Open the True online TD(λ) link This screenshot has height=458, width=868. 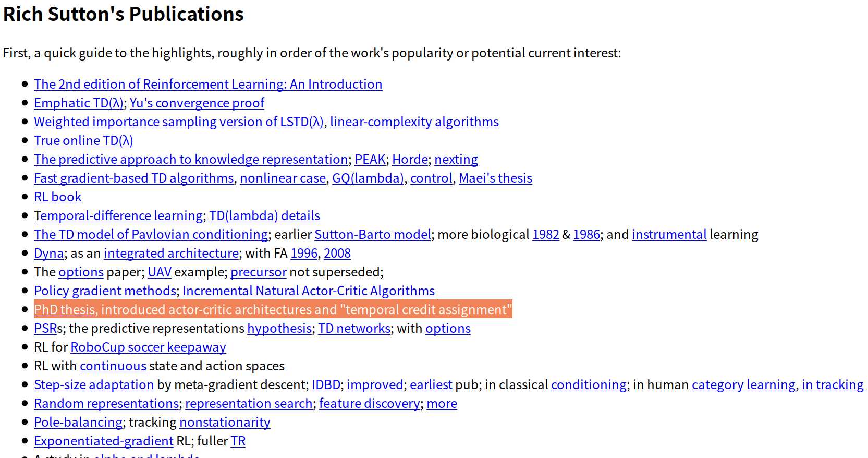pyautogui.click(x=83, y=141)
